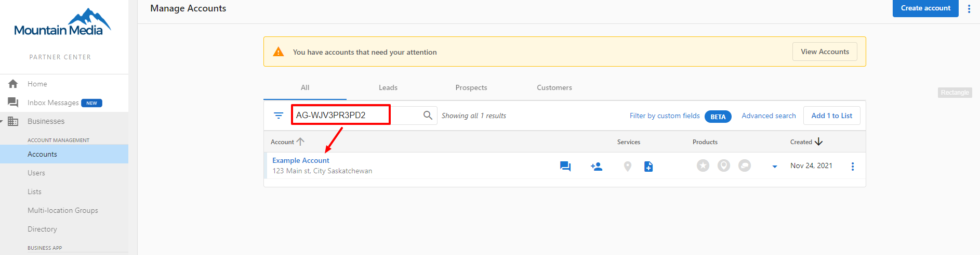Screen dimensions: 980x255
Task: Select Accounts in the sidebar
Action: (64, 154)
